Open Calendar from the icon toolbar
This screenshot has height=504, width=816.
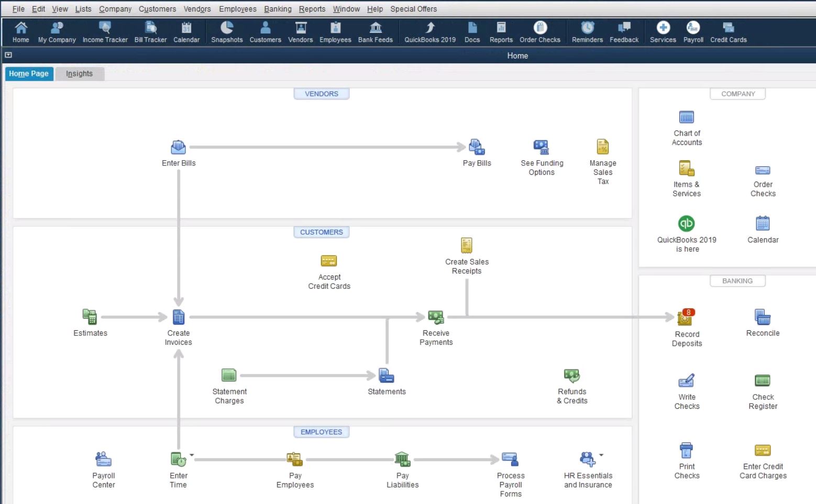point(186,32)
